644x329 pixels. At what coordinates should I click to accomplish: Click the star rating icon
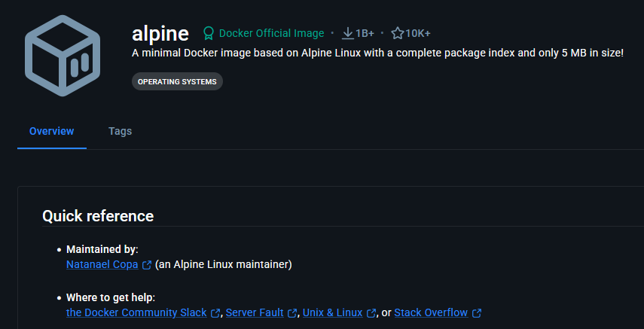[x=398, y=33]
